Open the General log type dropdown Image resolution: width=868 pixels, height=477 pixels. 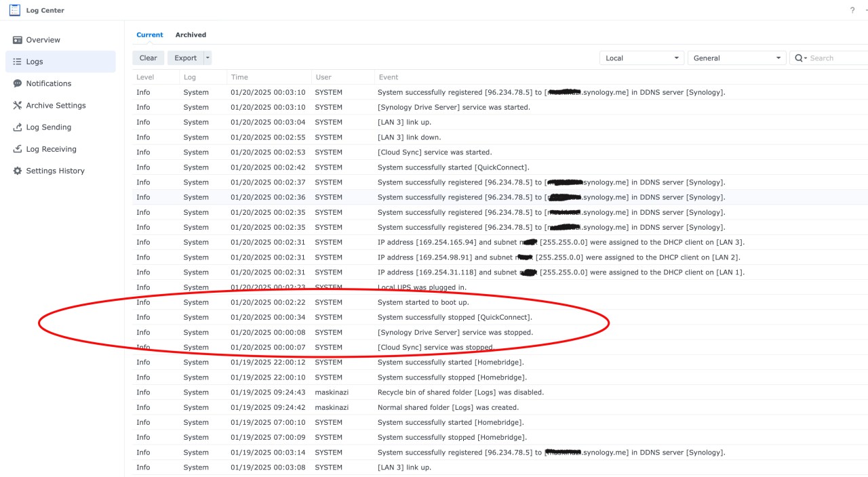point(737,58)
